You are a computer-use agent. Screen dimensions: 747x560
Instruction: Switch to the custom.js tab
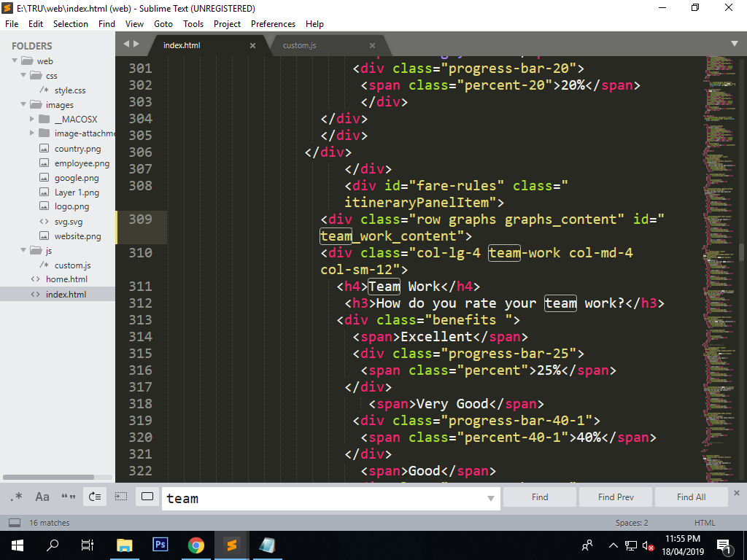[299, 45]
